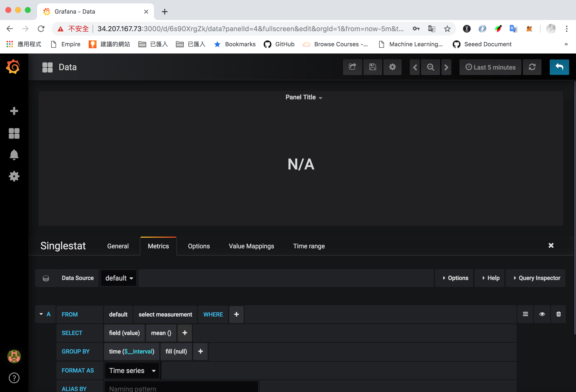Click the browser address bar URL

click(x=250, y=29)
